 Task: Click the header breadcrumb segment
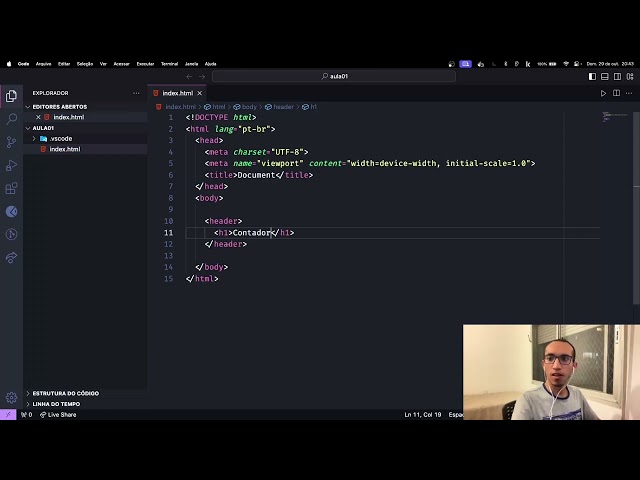pyautogui.click(x=280, y=107)
